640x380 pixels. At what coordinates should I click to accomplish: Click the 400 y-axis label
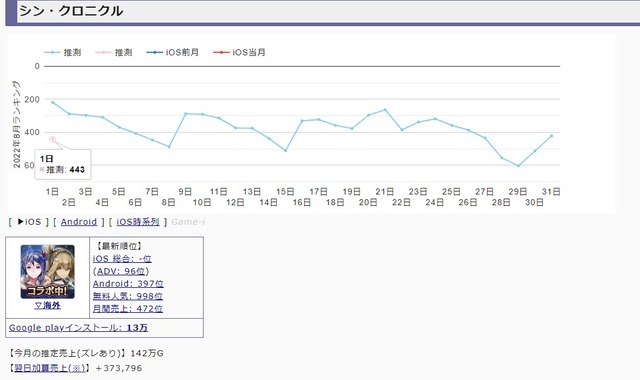point(32,132)
